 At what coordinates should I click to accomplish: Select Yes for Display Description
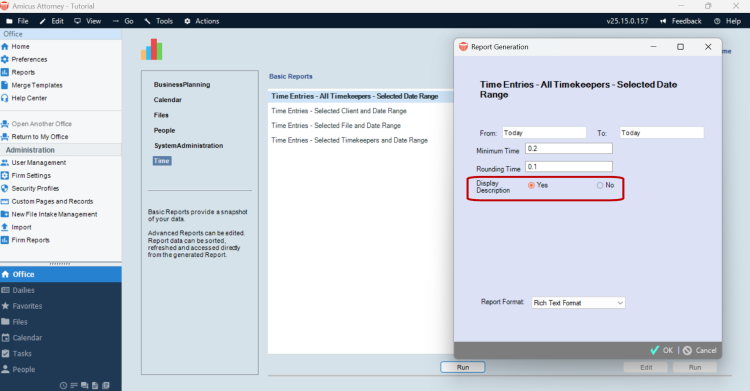[531, 185]
